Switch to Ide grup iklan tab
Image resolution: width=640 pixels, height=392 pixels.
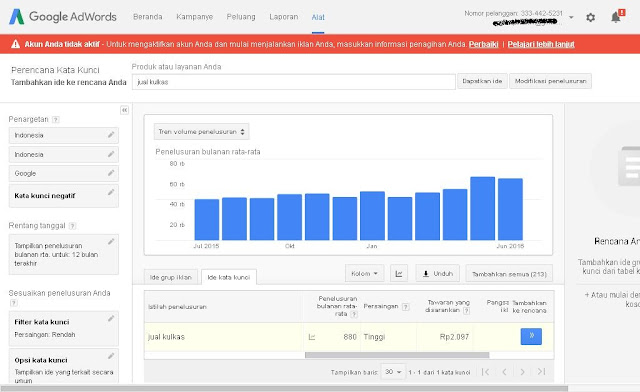pos(171,277)
